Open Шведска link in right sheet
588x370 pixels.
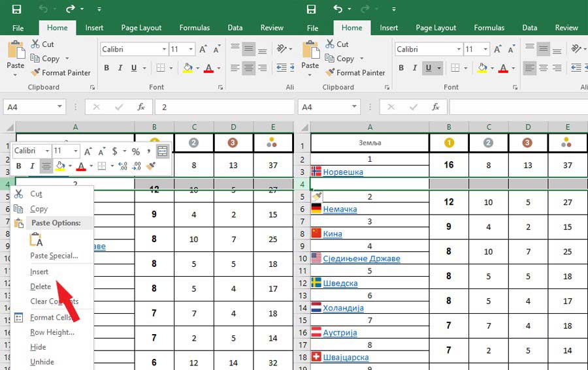tap(340, 283)
